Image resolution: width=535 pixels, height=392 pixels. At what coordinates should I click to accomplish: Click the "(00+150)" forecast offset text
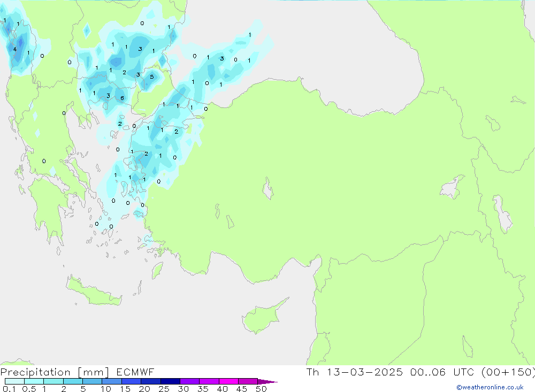pos(508,372)
